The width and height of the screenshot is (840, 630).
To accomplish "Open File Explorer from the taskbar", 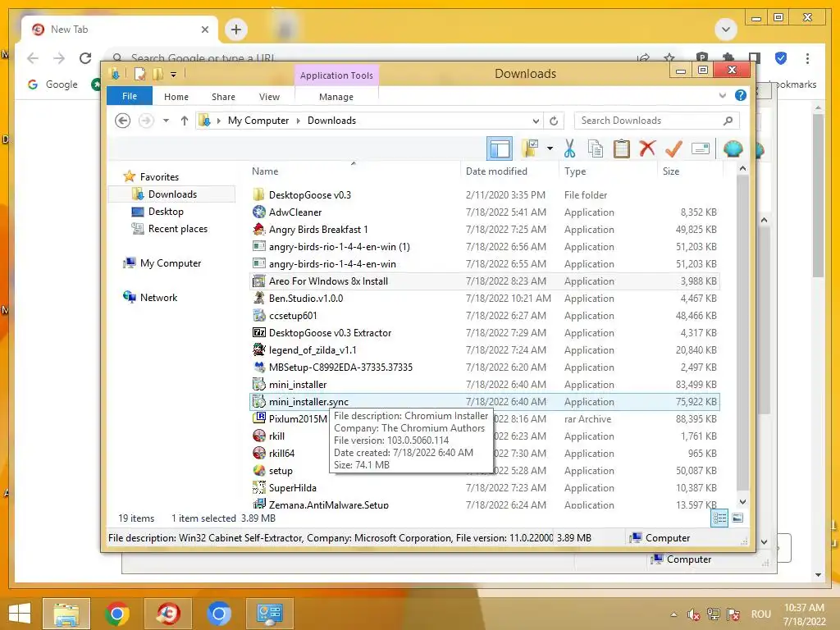I will coord(66,614).
